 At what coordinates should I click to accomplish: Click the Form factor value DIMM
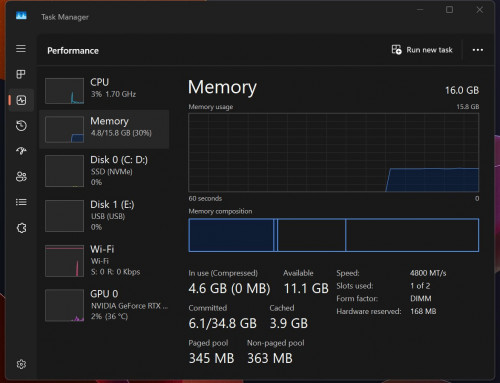[421, 298]
